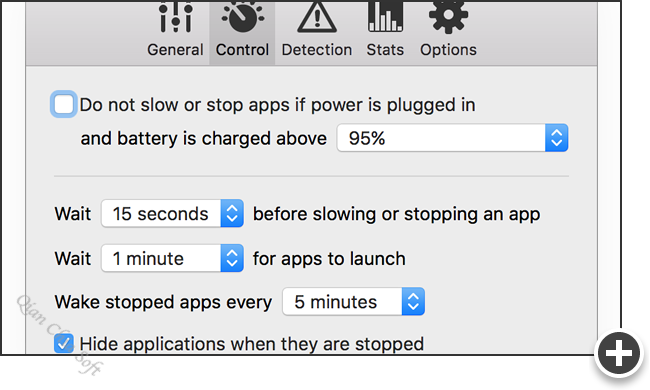The width and height of the screenshot is (650, 390).
Task: Click the blue arrows beside 5 minutes
Action: (413, 301)
